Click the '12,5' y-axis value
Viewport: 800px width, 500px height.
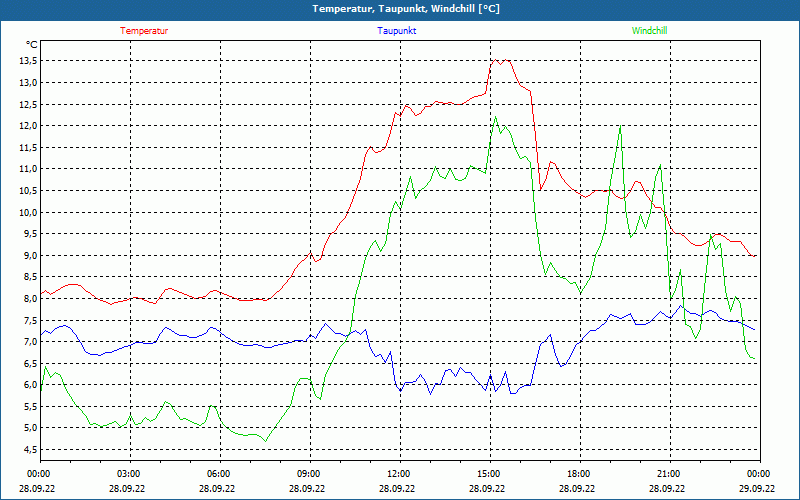tap(29, 104)
